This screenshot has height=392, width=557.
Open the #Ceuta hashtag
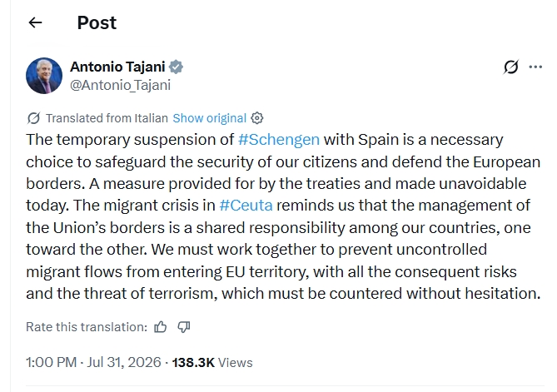click(x=246, y=206)
